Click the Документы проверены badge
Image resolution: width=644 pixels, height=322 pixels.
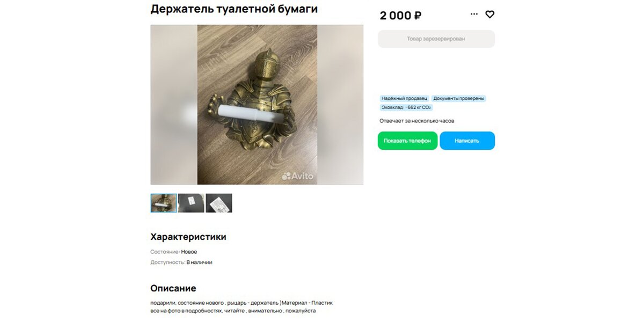459,99
